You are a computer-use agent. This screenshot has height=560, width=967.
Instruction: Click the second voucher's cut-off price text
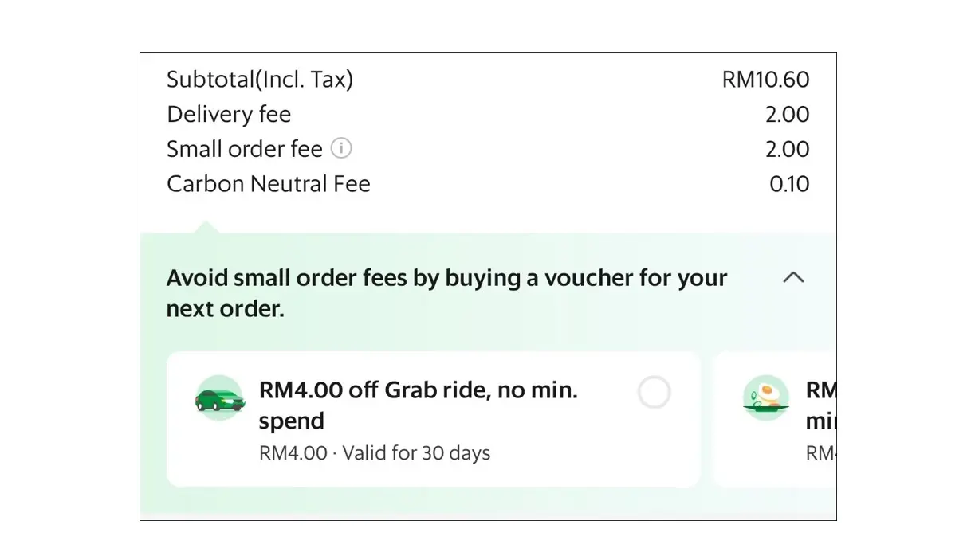coord(820,453)
